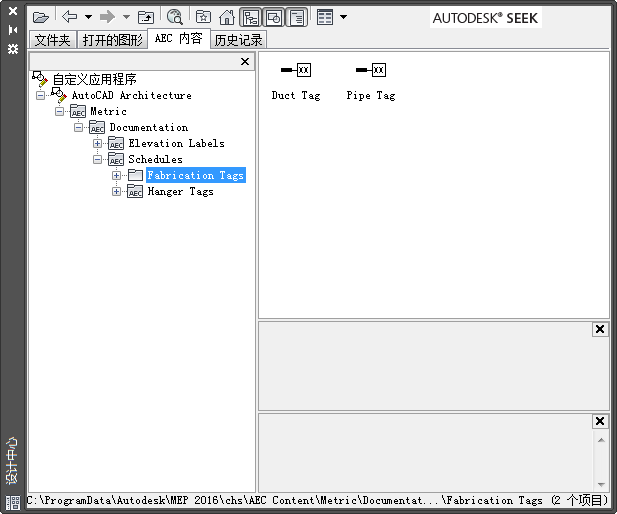Toggle the preview pane button
The height and width of the screenshot is (514, 617).
point(273,17)
